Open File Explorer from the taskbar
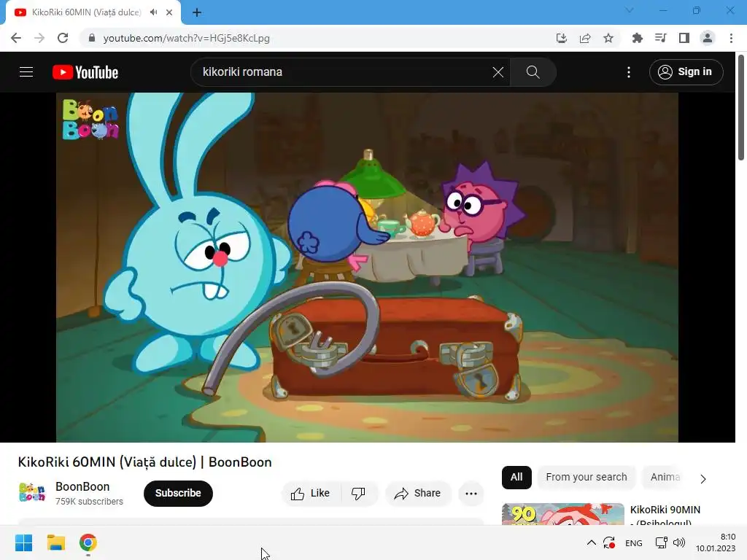This screenshot has width=747, height=560. tap(56, 542)
